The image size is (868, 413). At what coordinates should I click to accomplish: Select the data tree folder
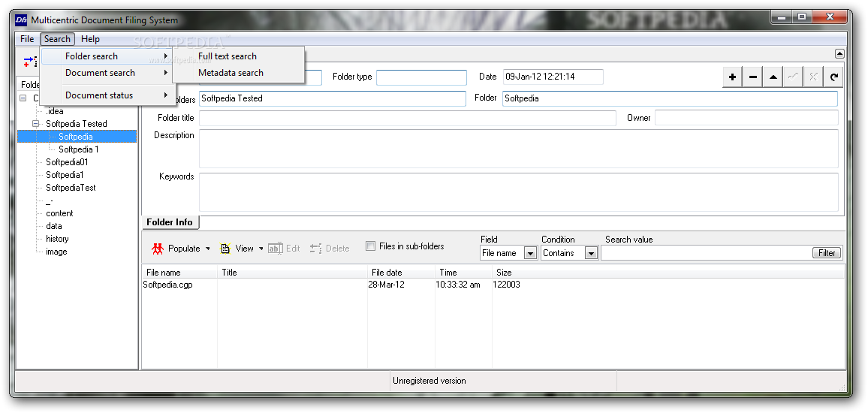[x=54, y=226]
